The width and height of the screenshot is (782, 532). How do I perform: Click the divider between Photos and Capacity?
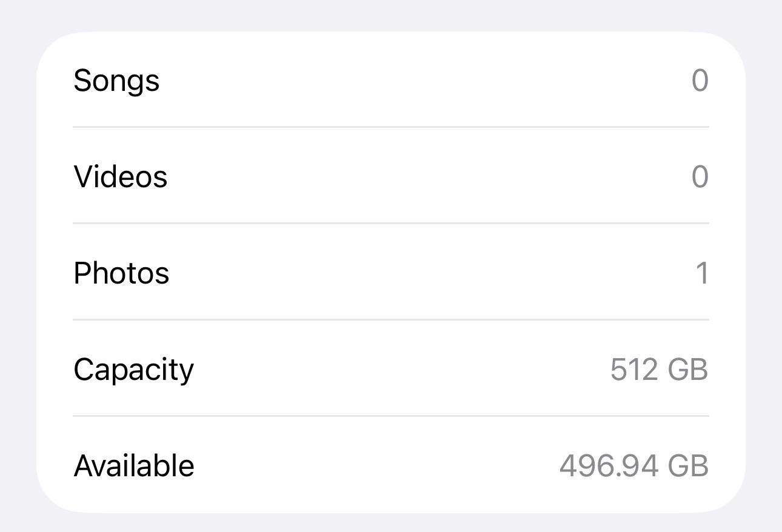tap(391, 319)
